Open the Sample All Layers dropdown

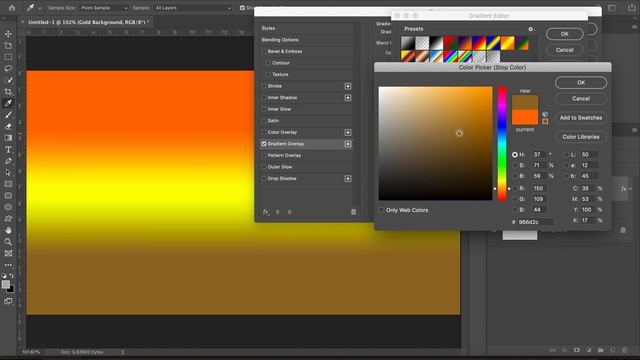point(193,8)
